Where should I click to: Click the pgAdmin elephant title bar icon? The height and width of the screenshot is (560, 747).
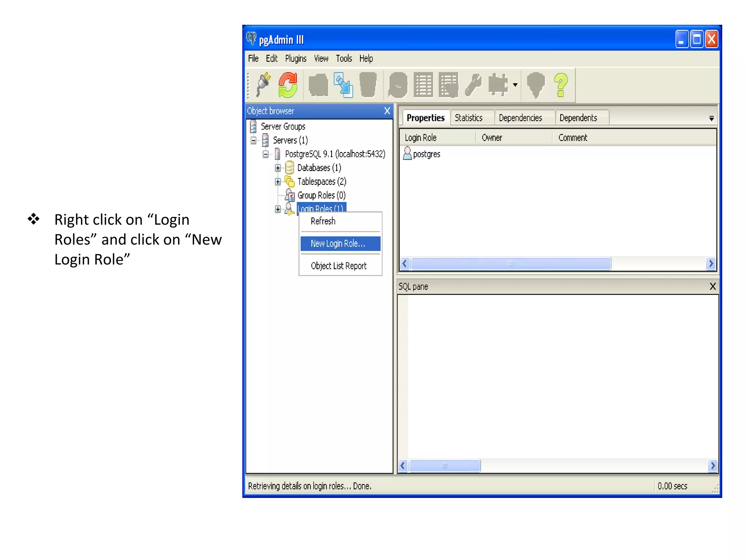pos(251,39)
